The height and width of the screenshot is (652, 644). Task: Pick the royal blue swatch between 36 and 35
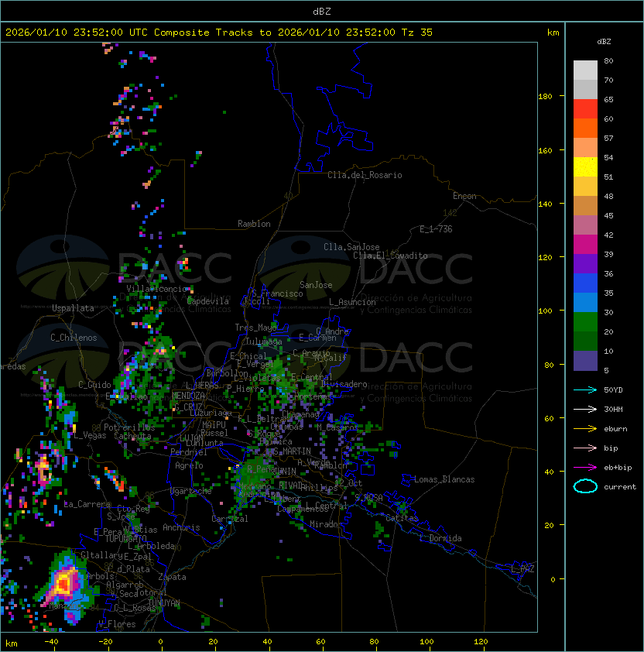(x=585, y=283)
